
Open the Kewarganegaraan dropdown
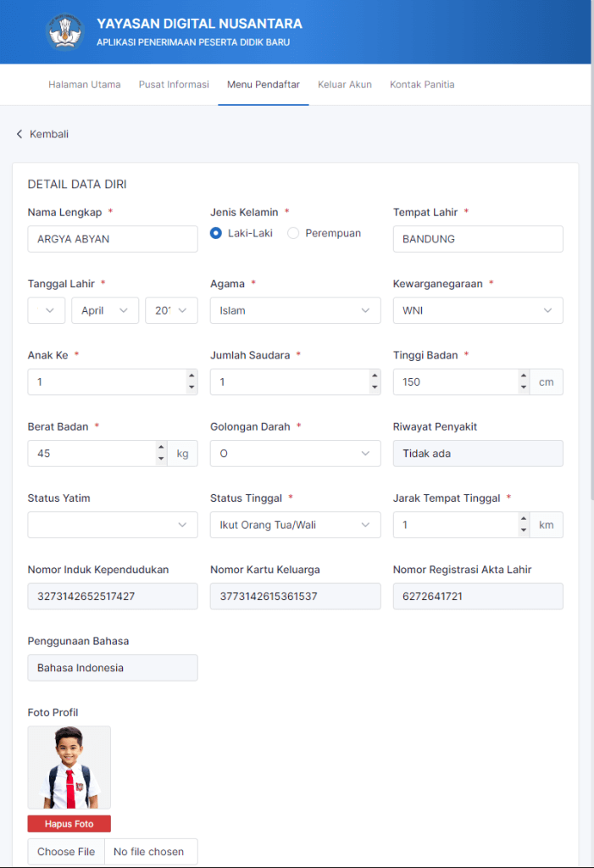click(x=478, y=310)
